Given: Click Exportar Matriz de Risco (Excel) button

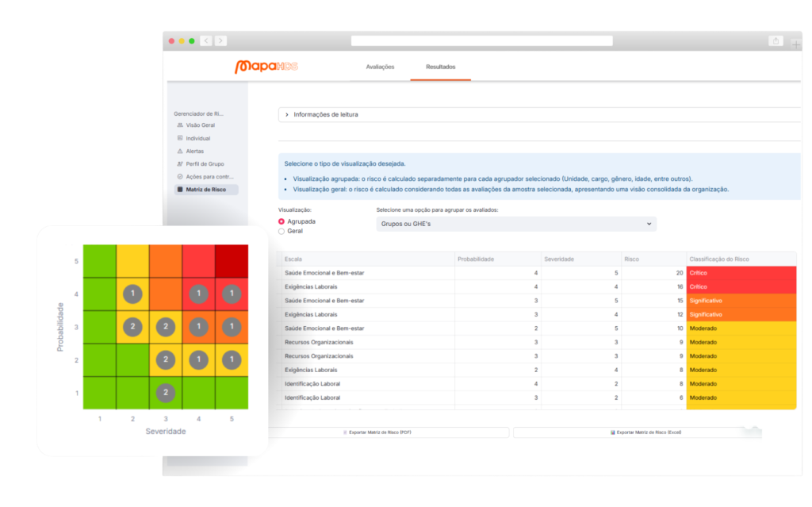Looking at the screenshot, I should pyautogui.click(x=637, y=432).
